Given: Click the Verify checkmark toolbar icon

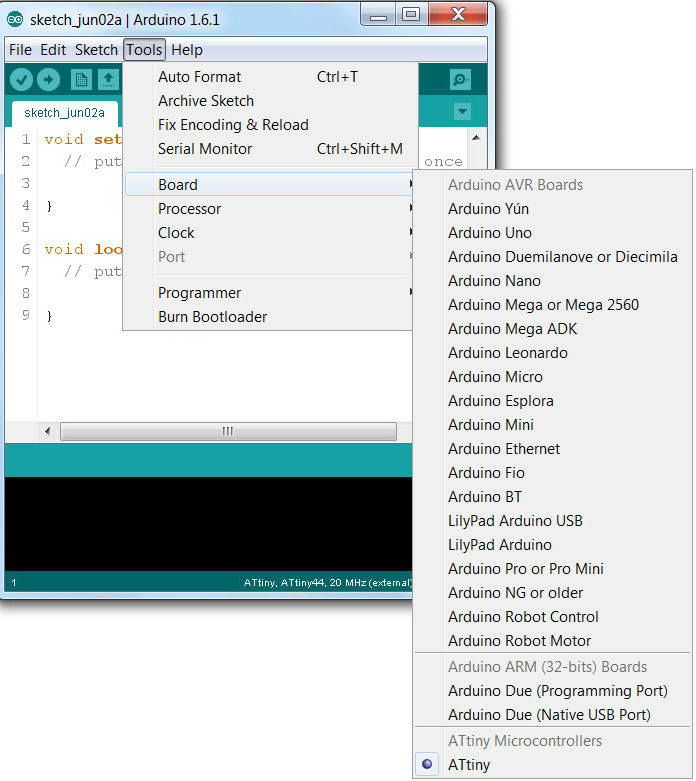Looking at the screenshot, I should (x=21, y=80).
